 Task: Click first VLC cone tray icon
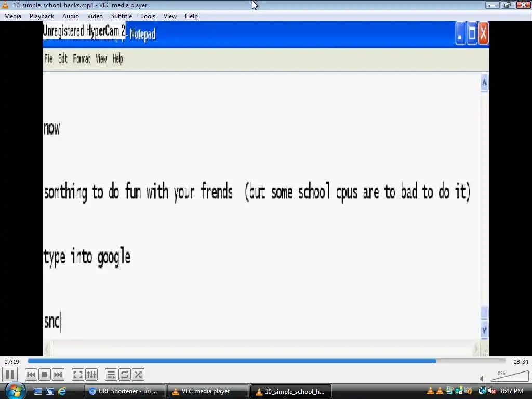430,391
